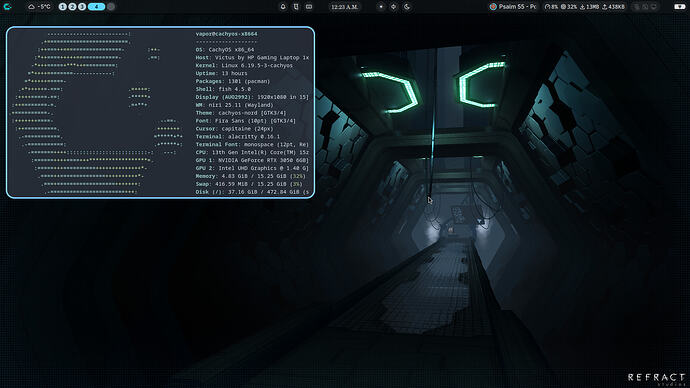
Task: Switch to workspace 3
Action: (x=82, y=7)
